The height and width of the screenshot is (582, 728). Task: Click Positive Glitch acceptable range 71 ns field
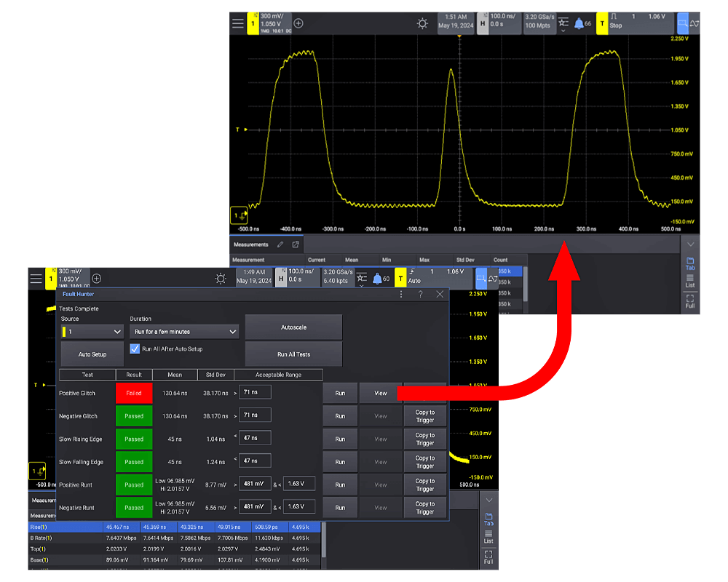(255, 393)
